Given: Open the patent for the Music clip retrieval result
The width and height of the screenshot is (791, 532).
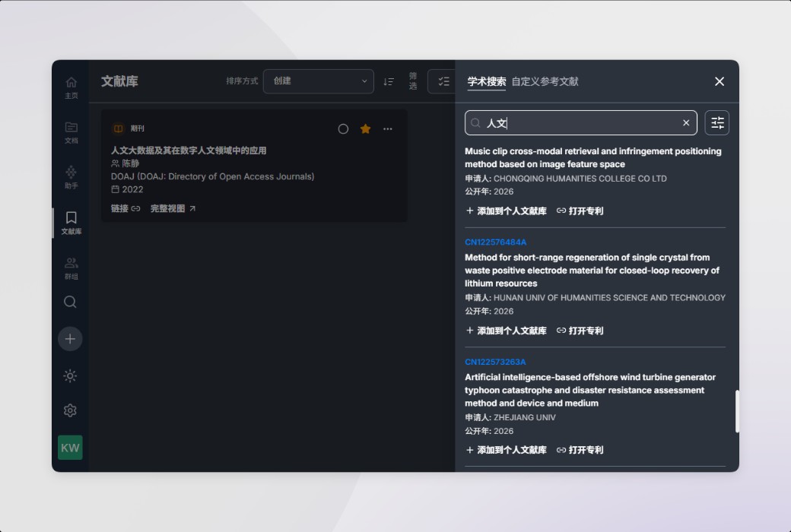Looking at the screenshot, I should pyautogui.click(x=580, y=211).
